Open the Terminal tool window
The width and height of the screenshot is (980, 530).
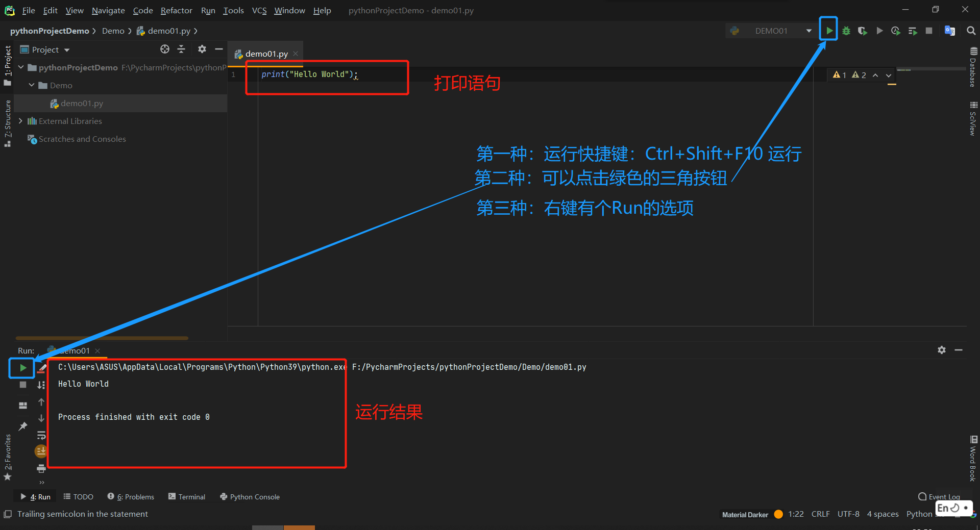[187, 497]
